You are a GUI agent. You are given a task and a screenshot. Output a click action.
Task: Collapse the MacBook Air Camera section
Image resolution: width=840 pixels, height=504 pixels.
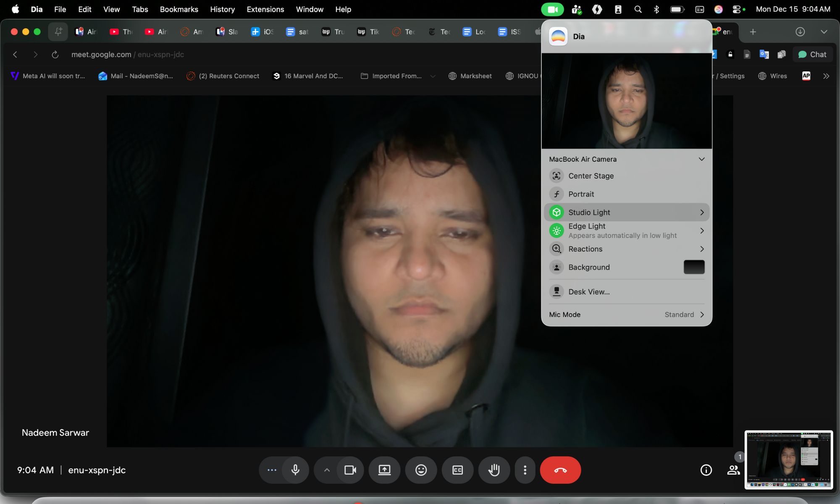(701, 159)
